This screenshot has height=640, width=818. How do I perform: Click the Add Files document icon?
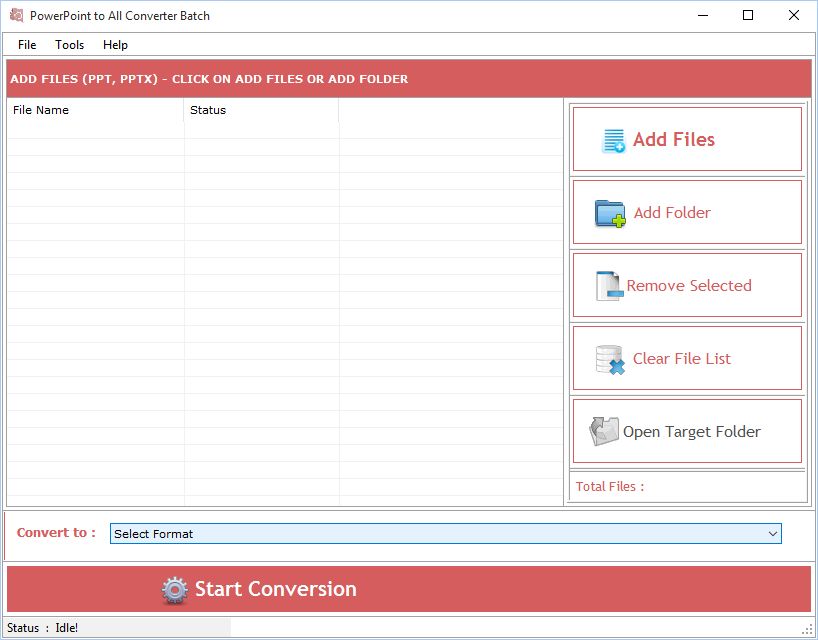[613, 140]
